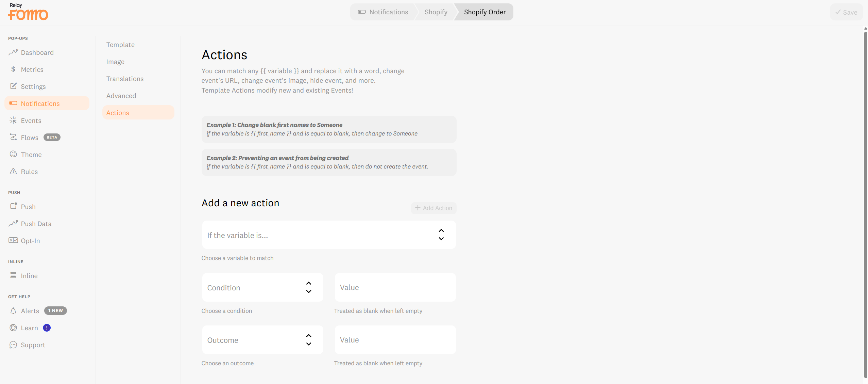Click the Dashboard chart icon

(13, 52)
